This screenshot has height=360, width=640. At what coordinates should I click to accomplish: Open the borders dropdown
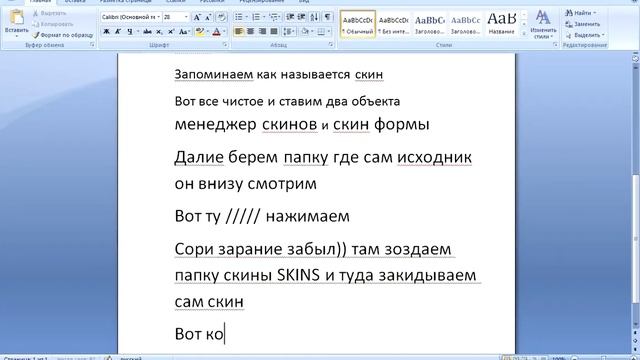[324, 31]
